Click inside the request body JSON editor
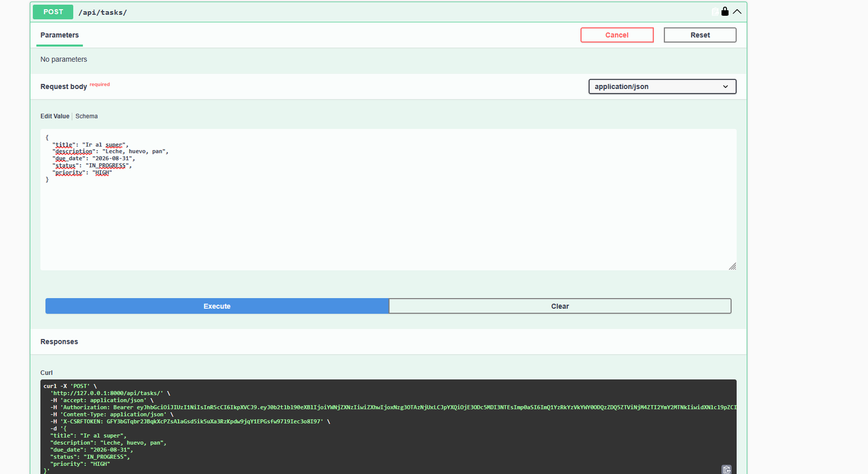Image resolution: width=868 pixels, height=474 pixels. (388, 200)
